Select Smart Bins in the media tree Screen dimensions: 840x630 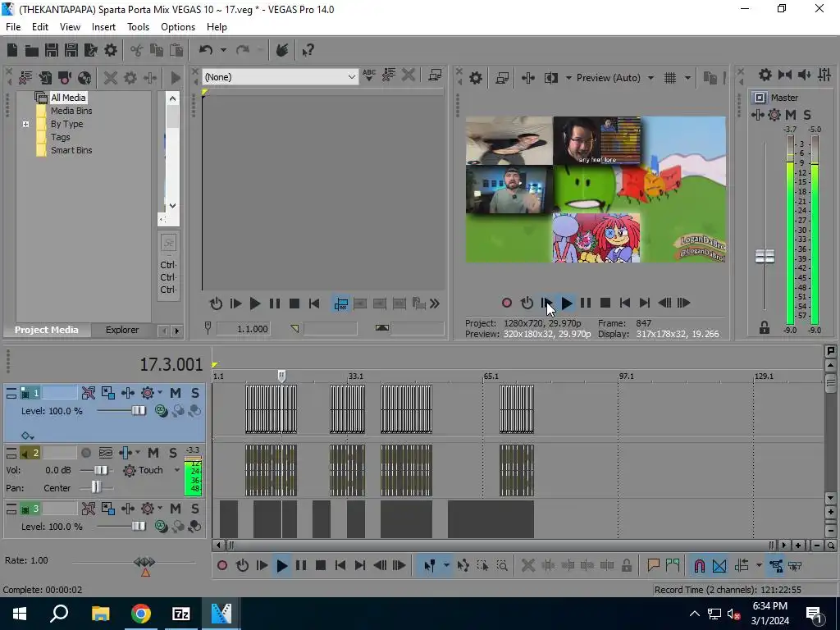(71, 151)
